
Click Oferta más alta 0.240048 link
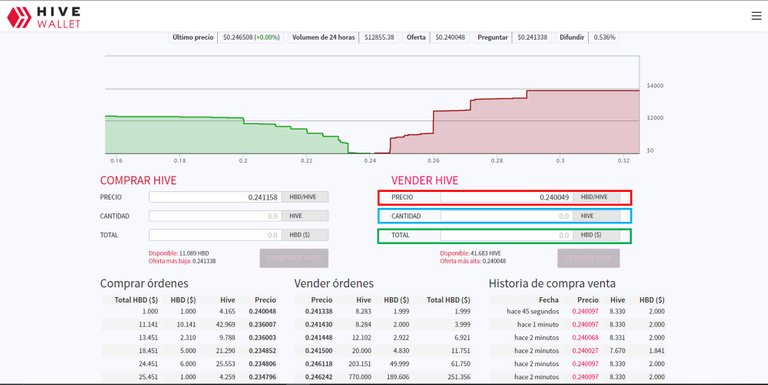point(473,261)
